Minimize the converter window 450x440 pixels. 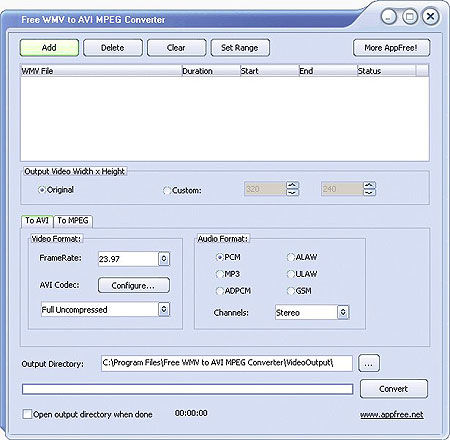click(389, 16)
